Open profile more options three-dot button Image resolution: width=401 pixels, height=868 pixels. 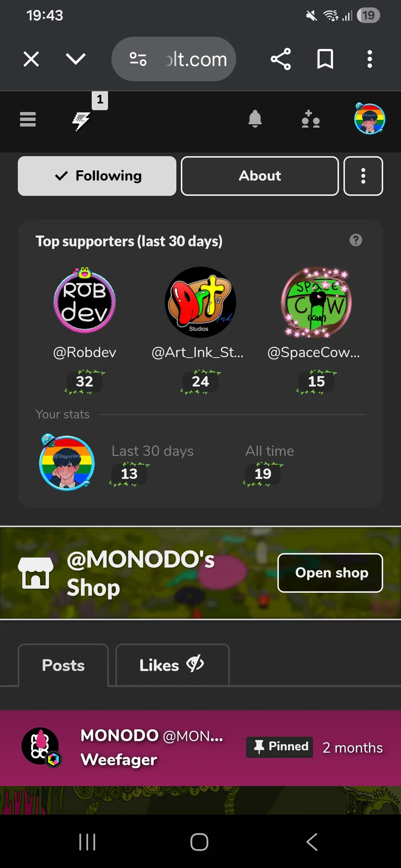click(363, 176)
